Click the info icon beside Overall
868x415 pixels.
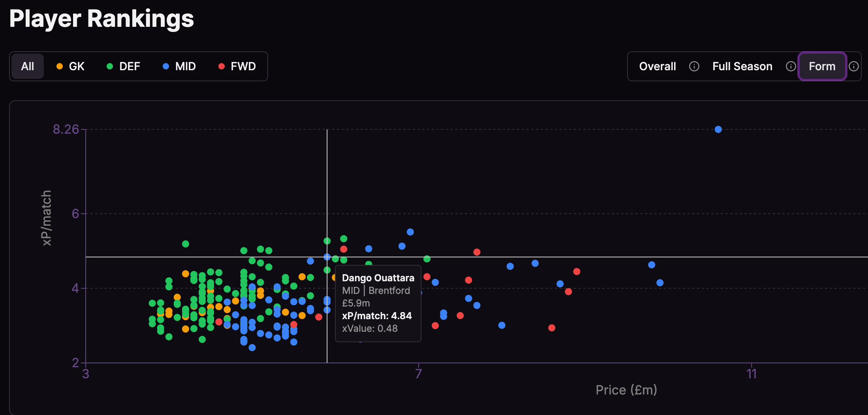click(x=694, y=66)
